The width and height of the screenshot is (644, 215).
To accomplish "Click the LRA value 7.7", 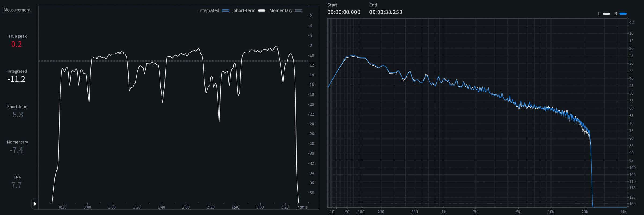I will (16, 185).
